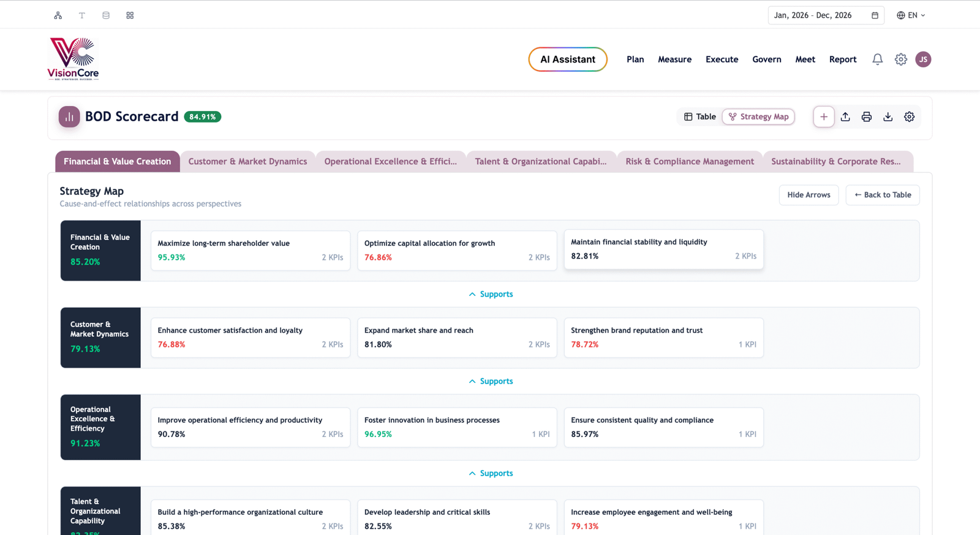This screenshot has height=535, width=980.
Task: Click the BOD Scorecard chart icon
Action: point(69,116)
